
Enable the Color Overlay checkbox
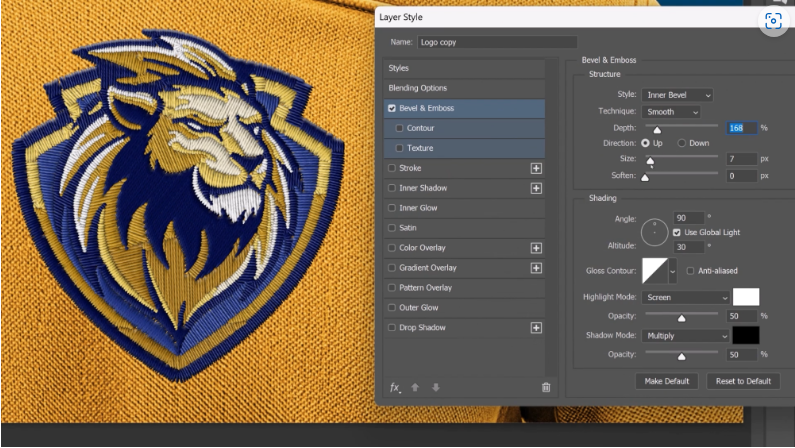coord(391,248)
